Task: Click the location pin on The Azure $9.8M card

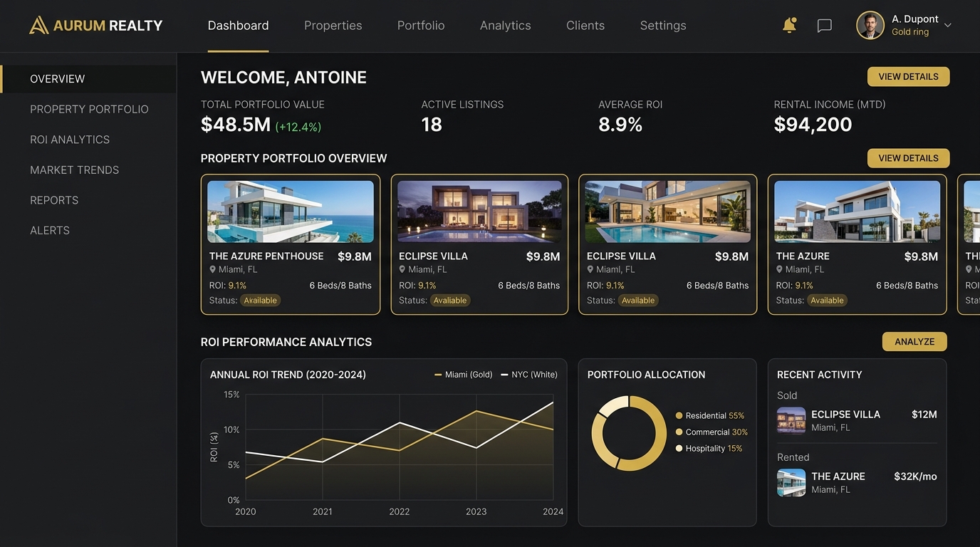Action: click(x=779, y=269)
